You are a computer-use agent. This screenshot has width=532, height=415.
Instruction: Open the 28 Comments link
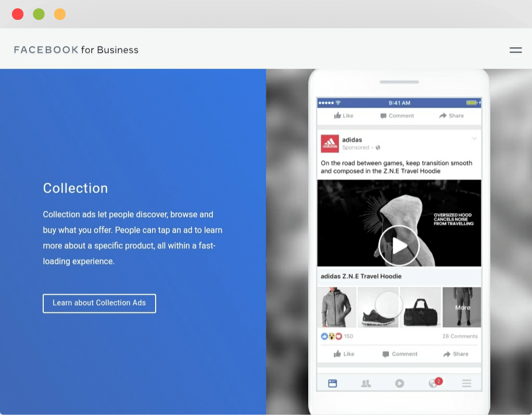pyautogui.click(x=460, y=336)
